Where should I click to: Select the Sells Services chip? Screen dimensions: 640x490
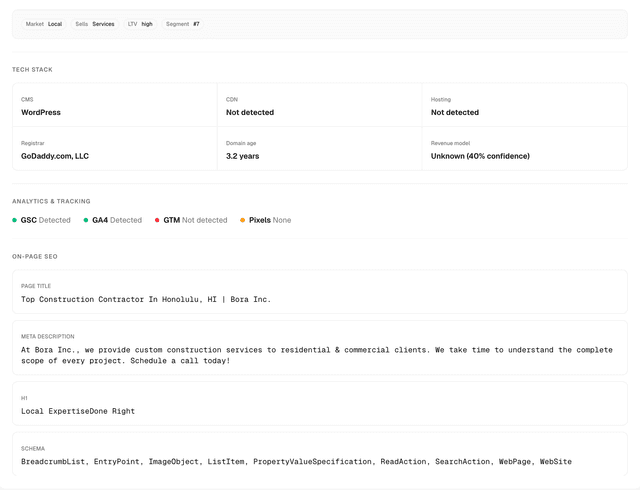tap(94, 24)
